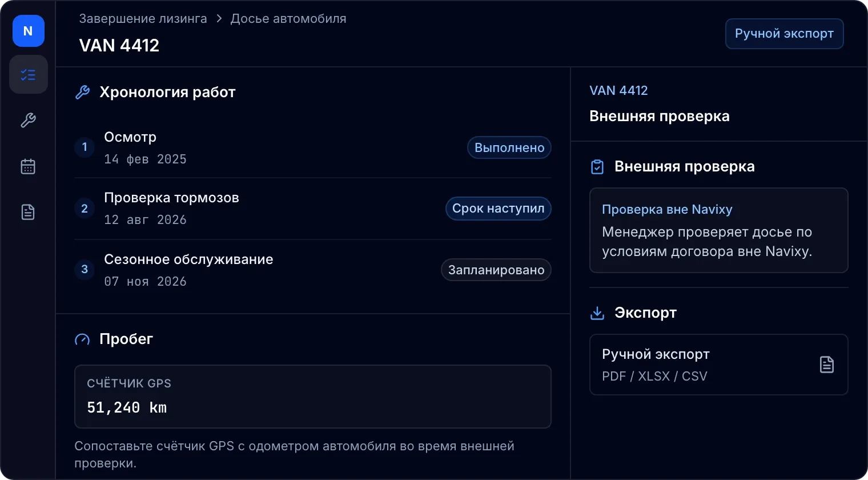Go to Завершение лизинга breadcrumb

pyautogui.click(x=143, y=19)
